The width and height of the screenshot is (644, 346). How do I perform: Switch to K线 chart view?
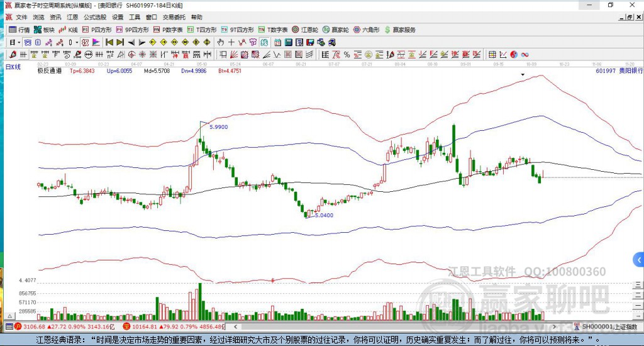(68, 30)
